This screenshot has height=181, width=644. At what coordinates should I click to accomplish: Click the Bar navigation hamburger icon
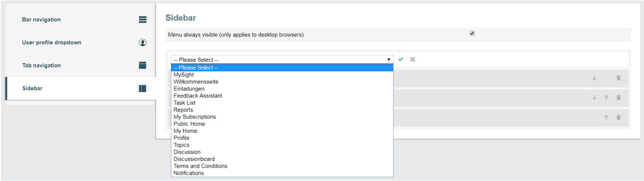click(143, 20)
